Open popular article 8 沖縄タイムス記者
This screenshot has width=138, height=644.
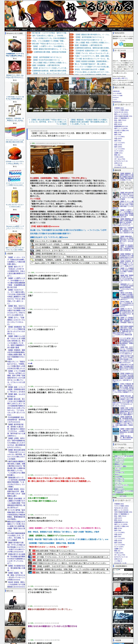click(16, 342)
